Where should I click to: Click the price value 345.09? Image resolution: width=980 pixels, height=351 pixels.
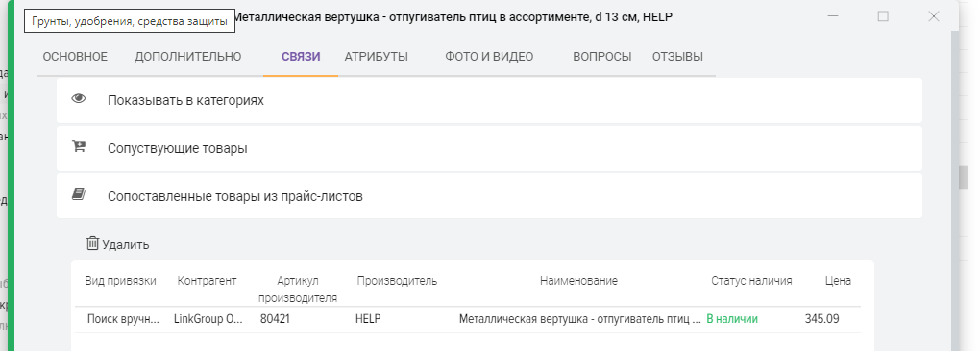(821, 319)
